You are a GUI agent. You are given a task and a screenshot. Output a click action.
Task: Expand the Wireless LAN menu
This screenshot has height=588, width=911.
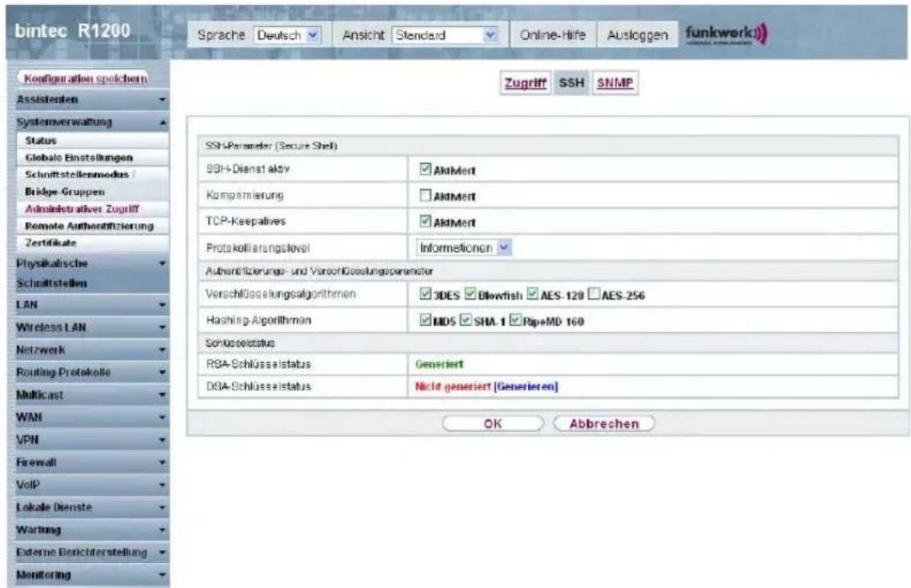tap(91, 328)
